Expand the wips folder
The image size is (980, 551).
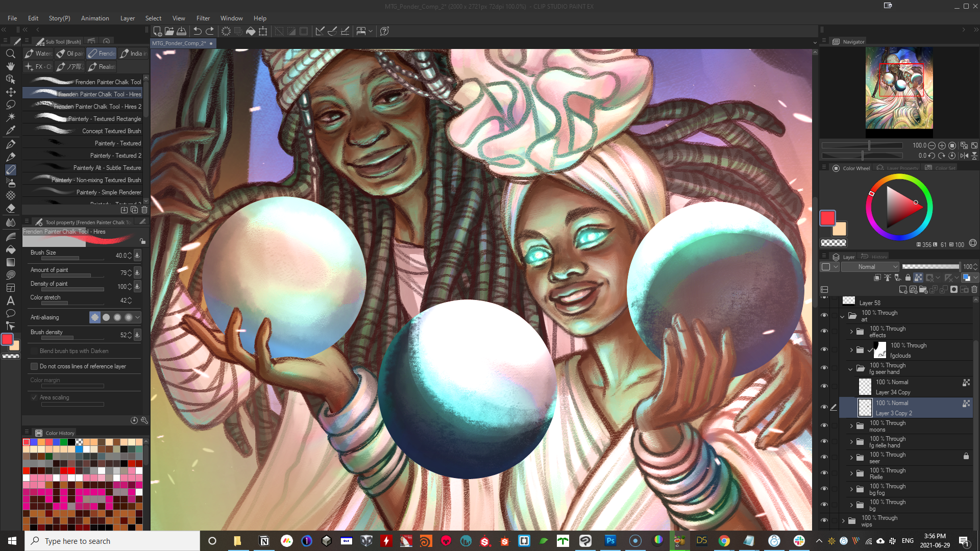843,521
